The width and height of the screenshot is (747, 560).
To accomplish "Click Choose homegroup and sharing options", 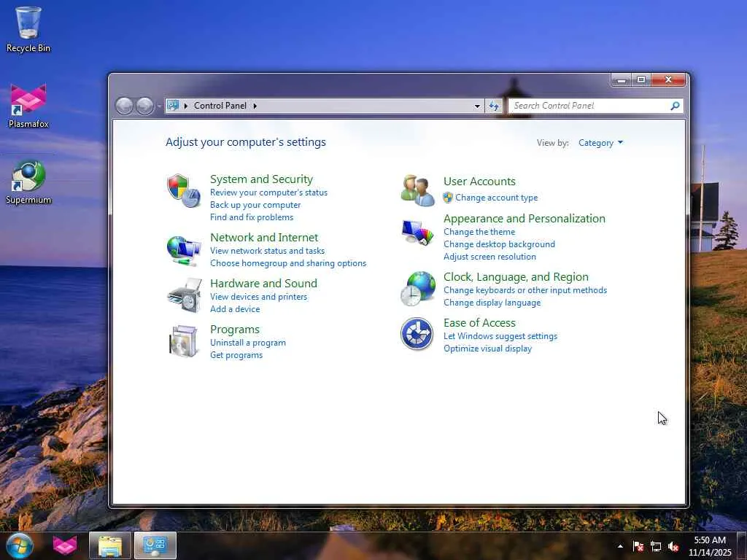I will (288, 262).
